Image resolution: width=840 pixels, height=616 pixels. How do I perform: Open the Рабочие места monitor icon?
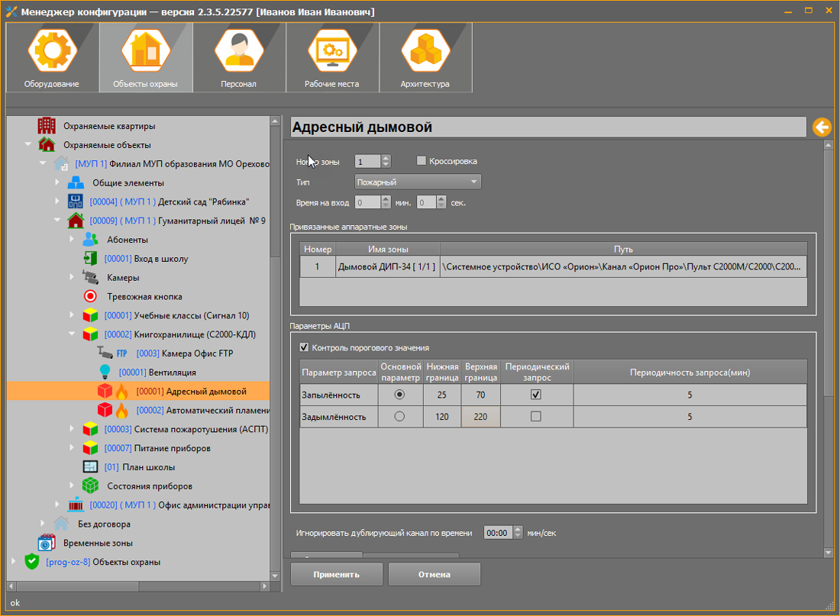pos(331,53)
